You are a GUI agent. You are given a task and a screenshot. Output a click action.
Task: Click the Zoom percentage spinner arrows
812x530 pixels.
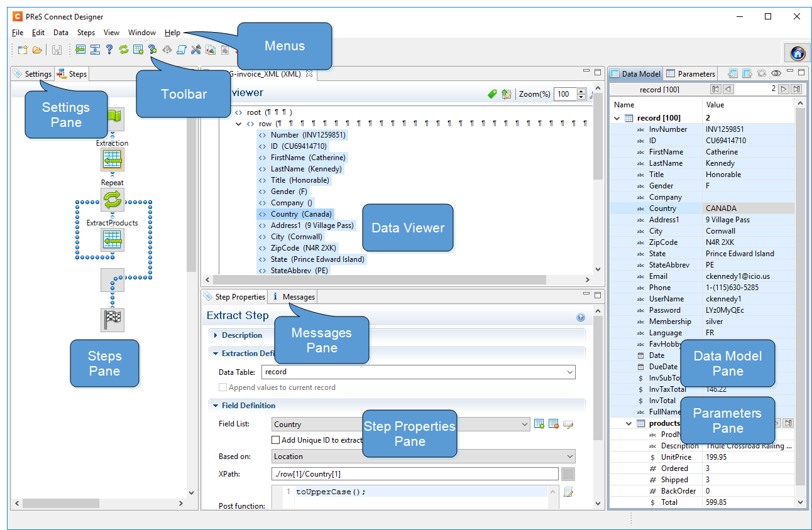point(581,94)
